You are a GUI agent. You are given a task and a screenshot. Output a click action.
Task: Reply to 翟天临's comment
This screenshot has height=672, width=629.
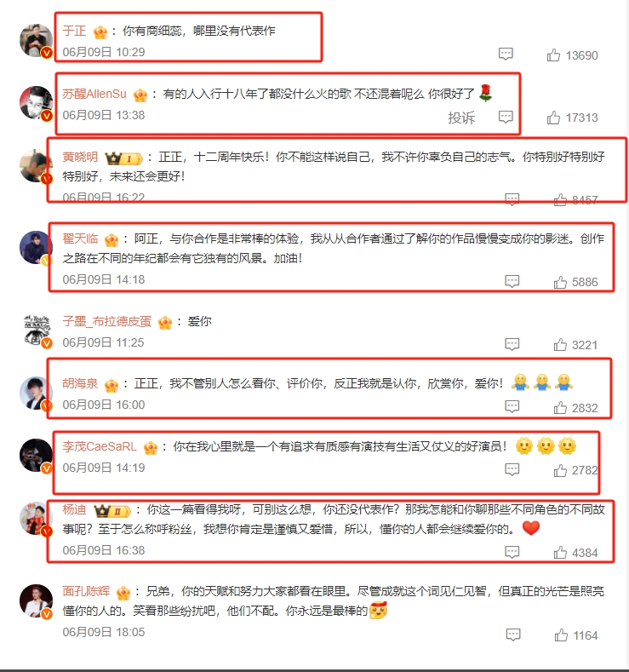pos(512,281)
